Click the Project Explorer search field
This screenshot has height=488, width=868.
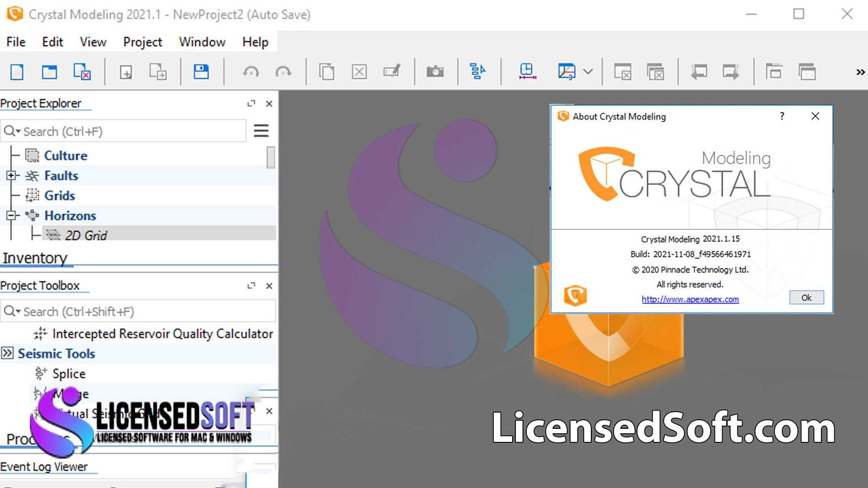(123, 131)
